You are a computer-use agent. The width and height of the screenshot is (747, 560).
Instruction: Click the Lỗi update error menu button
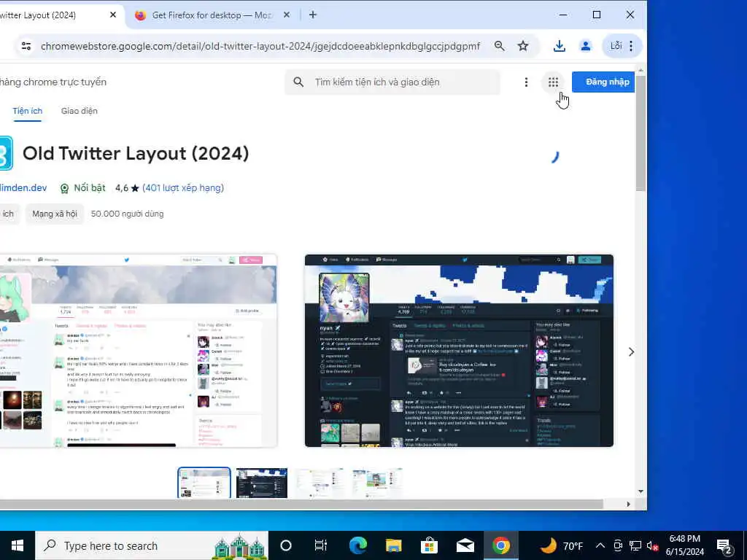[622, 46]
